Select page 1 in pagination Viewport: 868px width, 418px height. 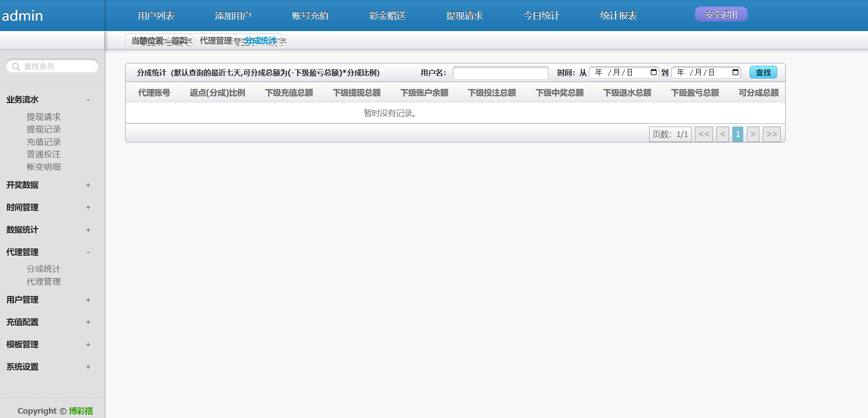click(x=737, y=134)
